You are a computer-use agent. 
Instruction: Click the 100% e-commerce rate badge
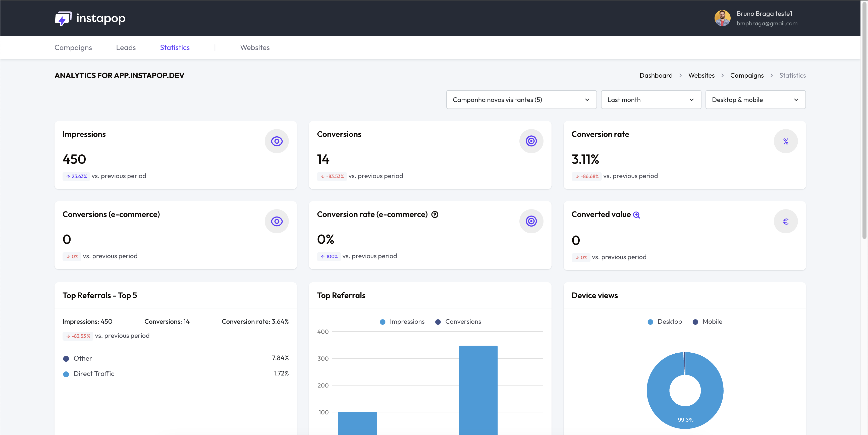(329, 256)
